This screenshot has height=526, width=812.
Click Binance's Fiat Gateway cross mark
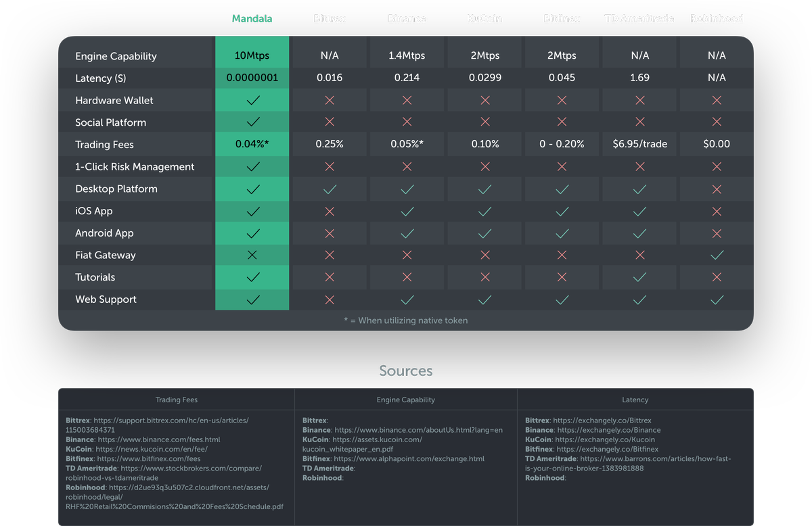point(407,255)
